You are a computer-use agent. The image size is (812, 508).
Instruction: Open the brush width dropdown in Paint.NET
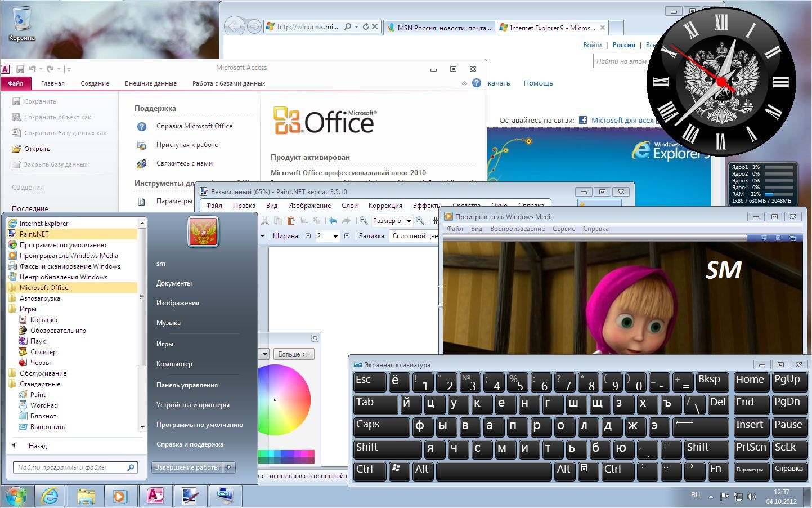[x=335, y=236]
